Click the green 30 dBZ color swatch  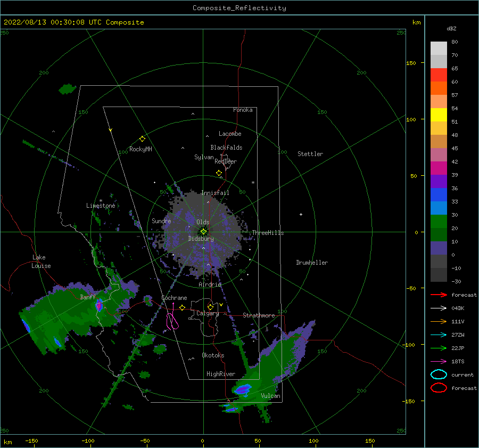[x=439, y=221]
